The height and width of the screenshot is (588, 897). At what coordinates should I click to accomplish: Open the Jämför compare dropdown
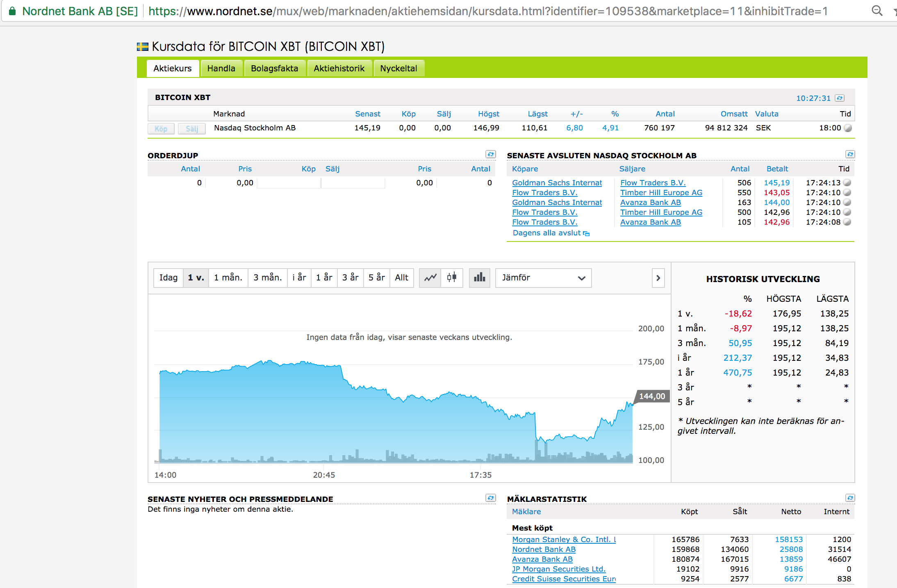pos(543,278)
